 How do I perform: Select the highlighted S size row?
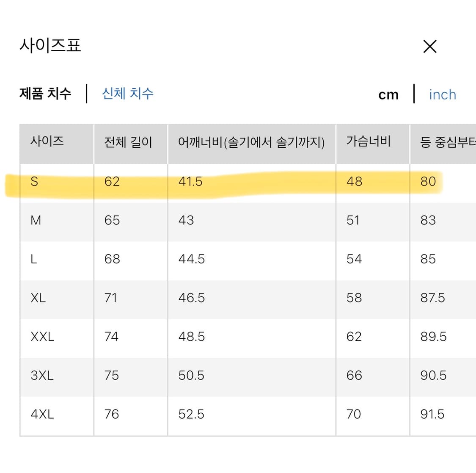[x=36, y=182]
